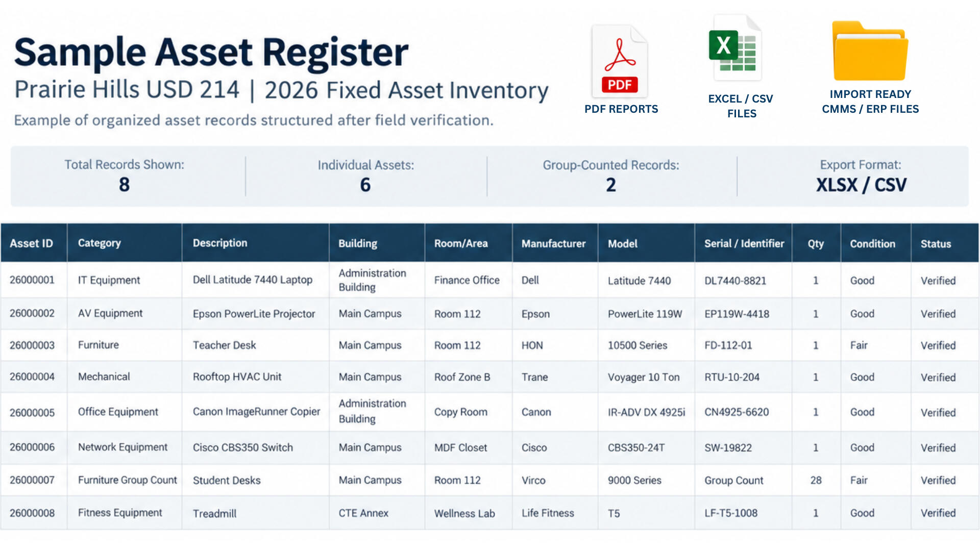Click the Sample Asset Register title
The height and width of the screenshot is (551, 980).
[211, 52]
